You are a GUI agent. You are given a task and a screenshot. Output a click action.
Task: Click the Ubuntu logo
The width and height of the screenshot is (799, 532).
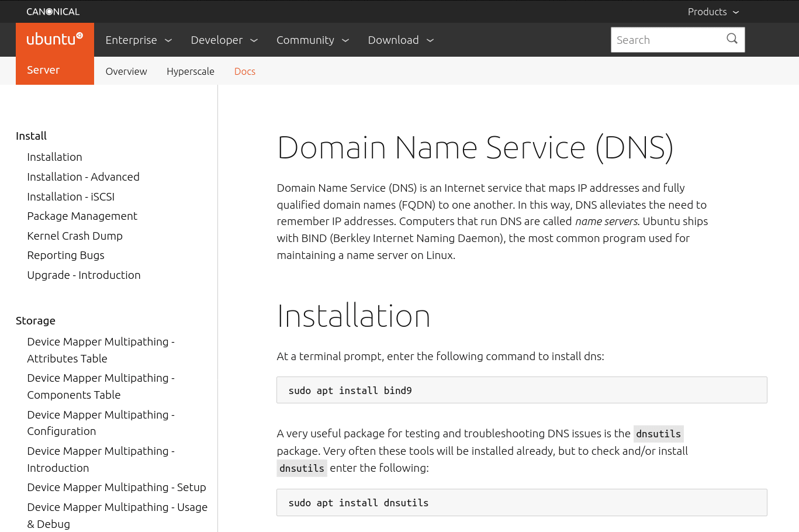(55, 39)
